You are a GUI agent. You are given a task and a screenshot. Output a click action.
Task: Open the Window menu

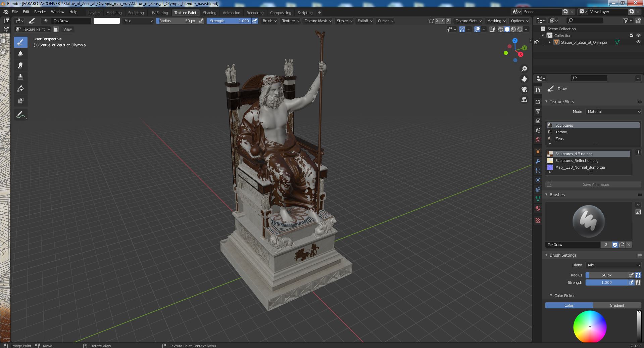click(57, 12)
